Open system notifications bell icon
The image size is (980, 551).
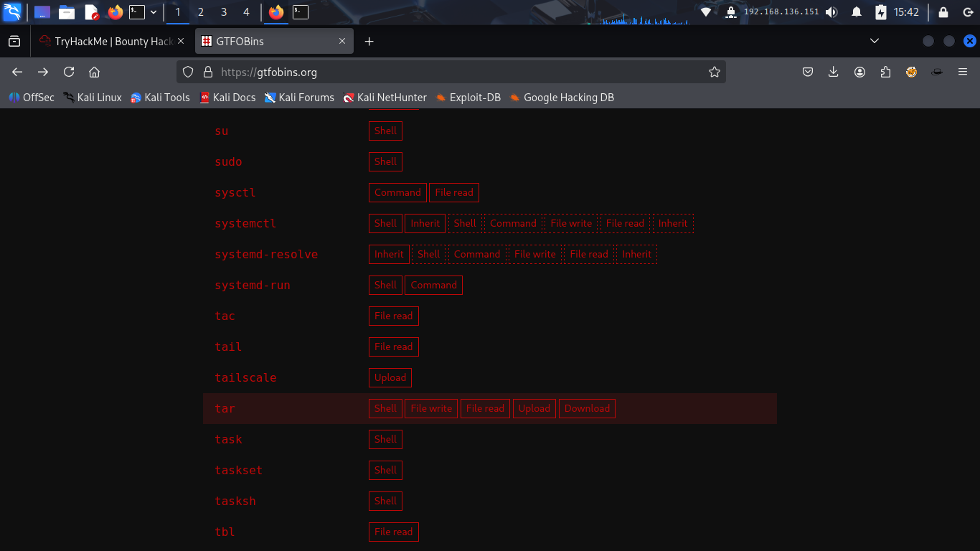(x=856, y=12)
